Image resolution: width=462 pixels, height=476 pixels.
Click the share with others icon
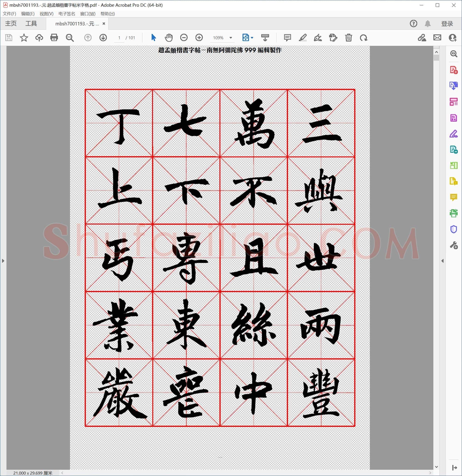pos(453,38)
